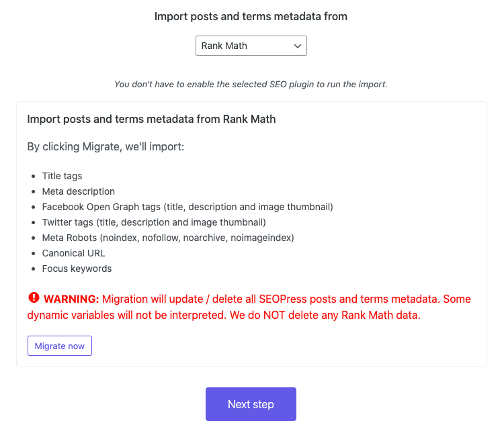Click the Facebook Open Graph tags item

click(x=187, y=207)
